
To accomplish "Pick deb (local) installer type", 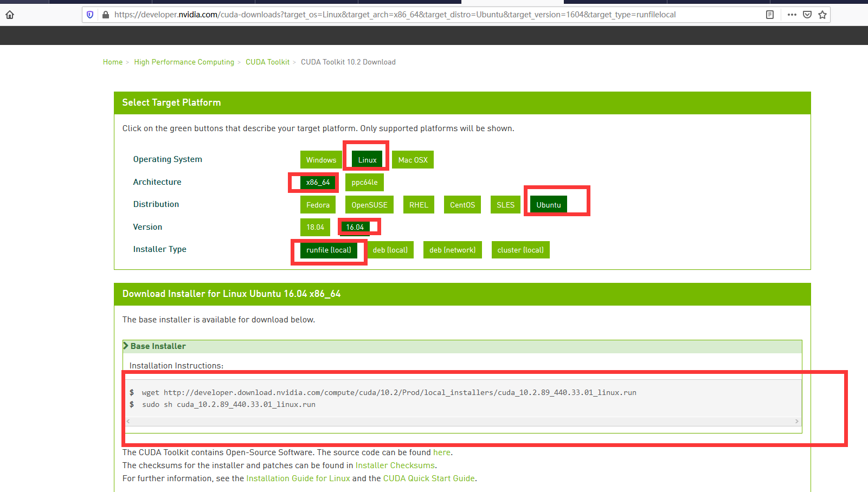I will pos(390,250).
